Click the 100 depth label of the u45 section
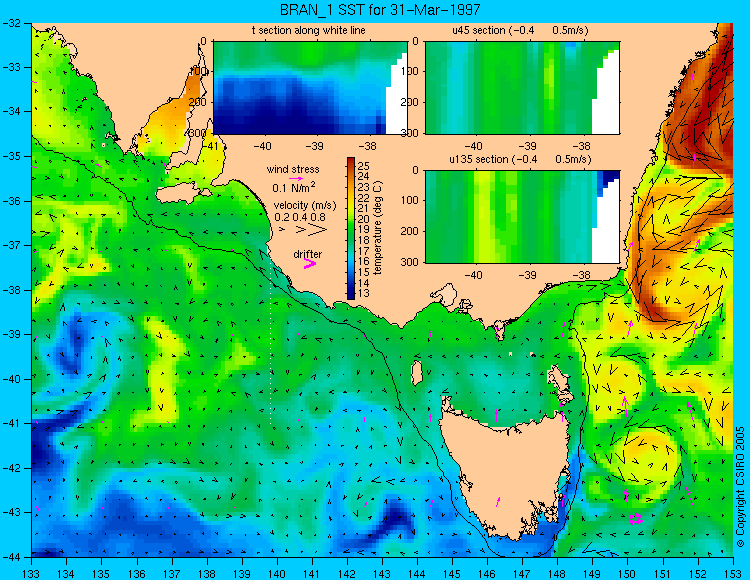This screenshot has width=750, height=580. click(411, 71)
